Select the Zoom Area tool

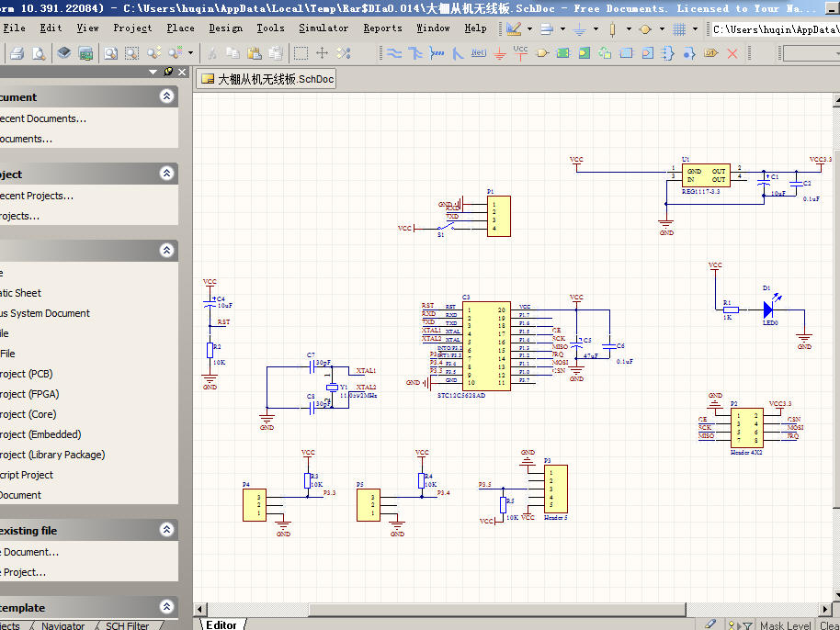[131, 53]
